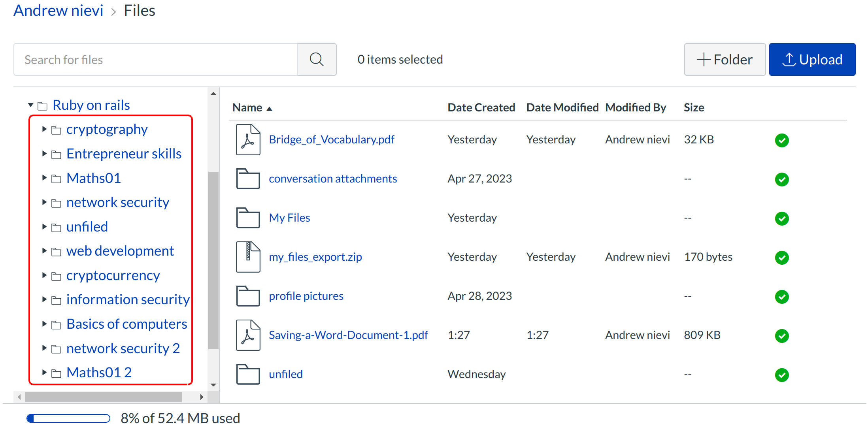Viewport: 868px width, 448px height.
Task: Click the PDF icon for Bridge_of_Vocabulary.pdf
Action: tap(248, 140)
